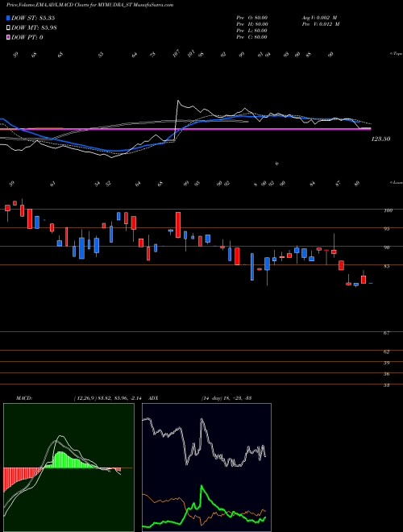The width and height of the screenshot is (403, 532).
Task: Click the 'Pre V: 0.012 M' volume text
Action: point(321,24)
